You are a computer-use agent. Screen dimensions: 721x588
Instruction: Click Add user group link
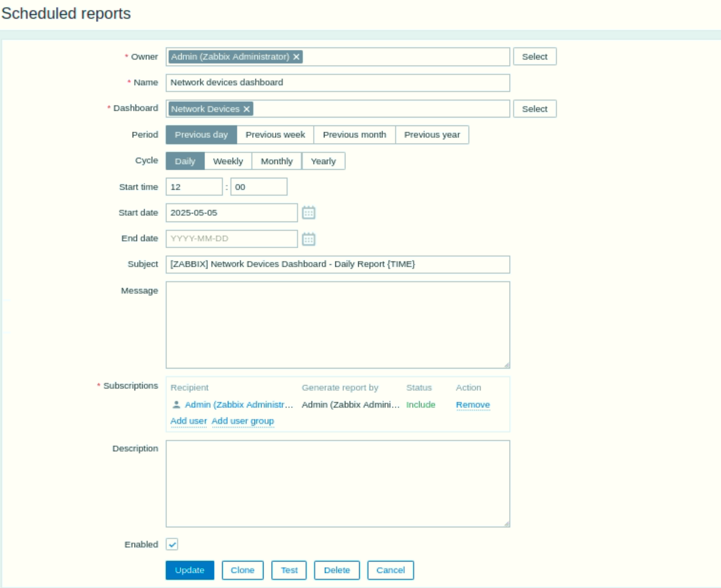pos(243,421)
